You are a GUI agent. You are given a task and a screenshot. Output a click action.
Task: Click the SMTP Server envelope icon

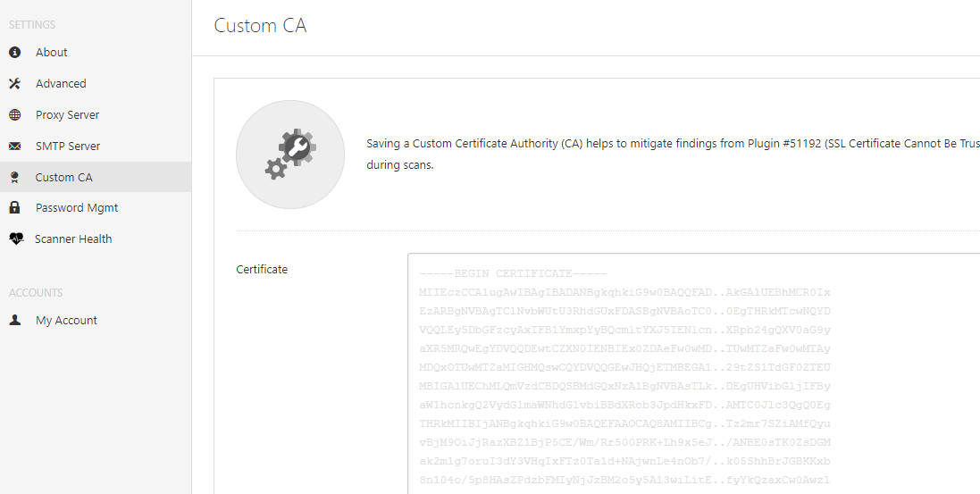point(14,147)
